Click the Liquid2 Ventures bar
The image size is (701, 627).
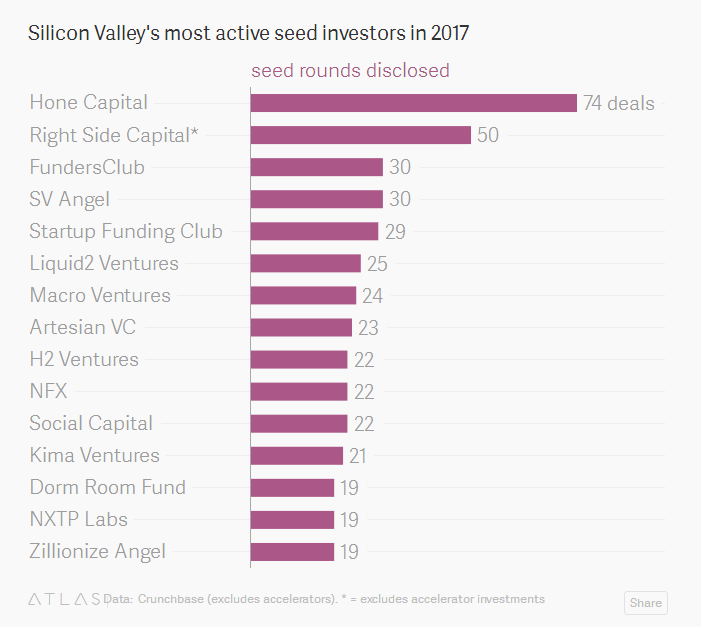[305, 263]
